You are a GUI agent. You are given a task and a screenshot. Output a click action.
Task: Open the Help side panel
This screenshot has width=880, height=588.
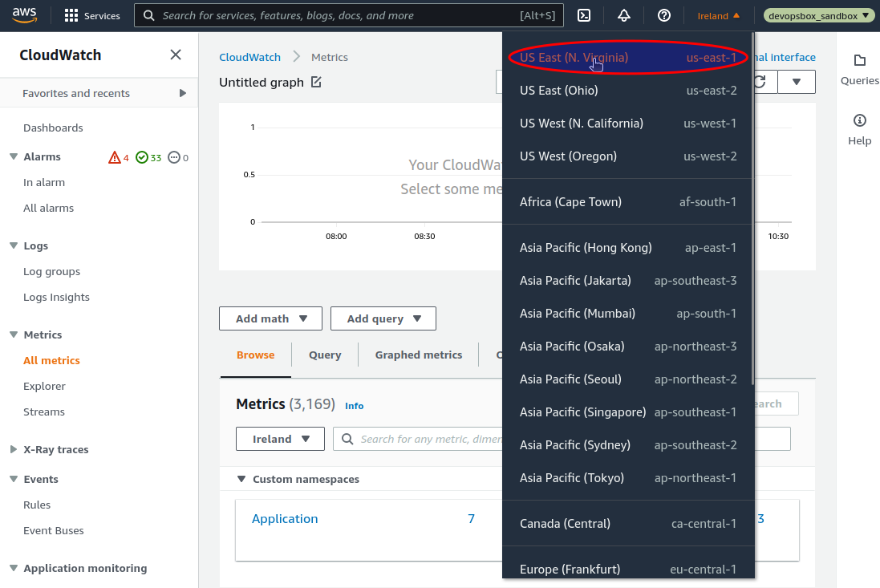click(x=859, y=128)
